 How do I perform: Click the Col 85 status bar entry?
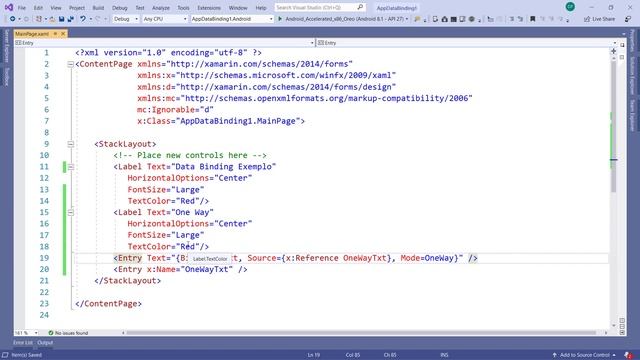point(353,355)
